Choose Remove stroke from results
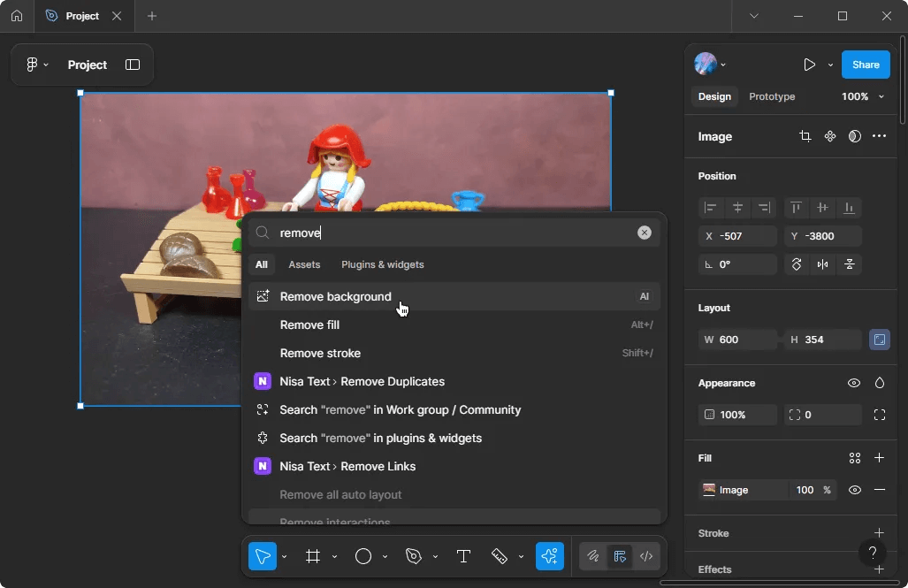This screenshot has height=588, width=908. (454, 354)
